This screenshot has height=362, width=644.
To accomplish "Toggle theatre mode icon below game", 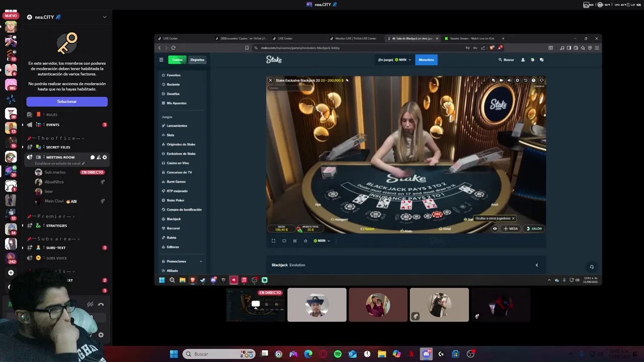I will pyautogui.click(x=284, y=241).
